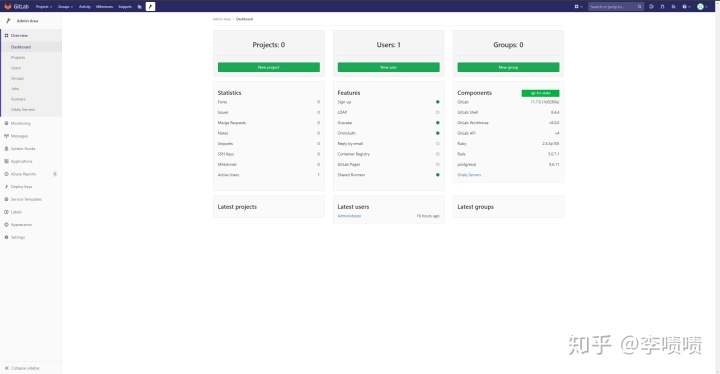Click Admin Area in the breadcrumb

point(222,19)
